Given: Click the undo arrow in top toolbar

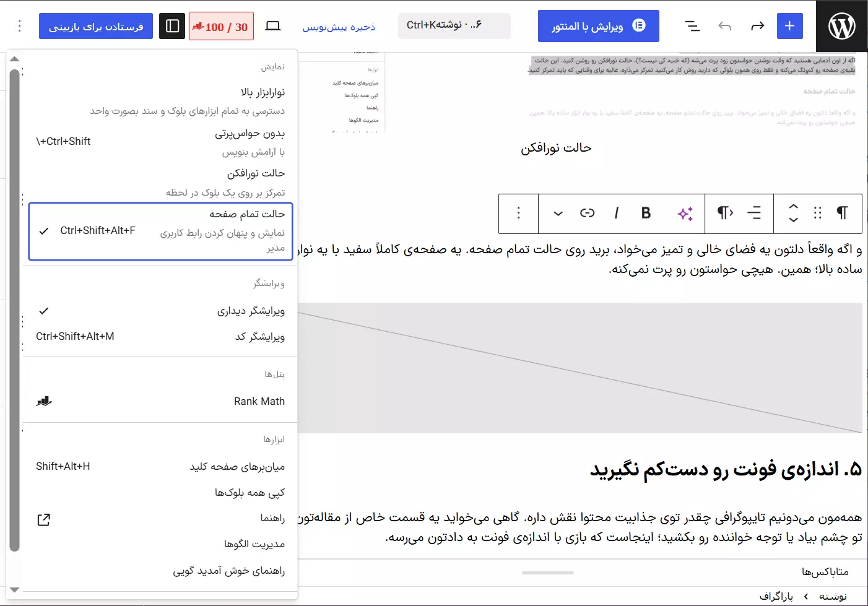Looking at the screenshot, I should pos(725,26).
